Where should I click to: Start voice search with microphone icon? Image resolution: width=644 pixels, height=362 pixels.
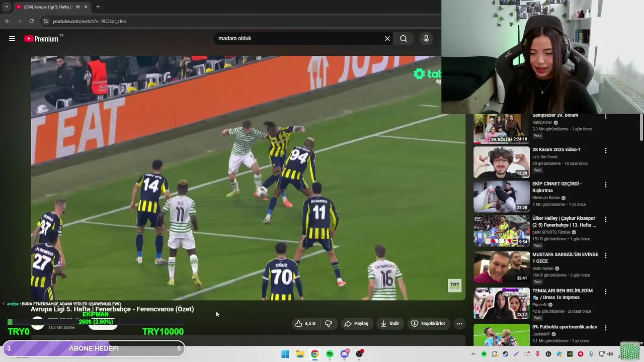(x=426, y=38)
